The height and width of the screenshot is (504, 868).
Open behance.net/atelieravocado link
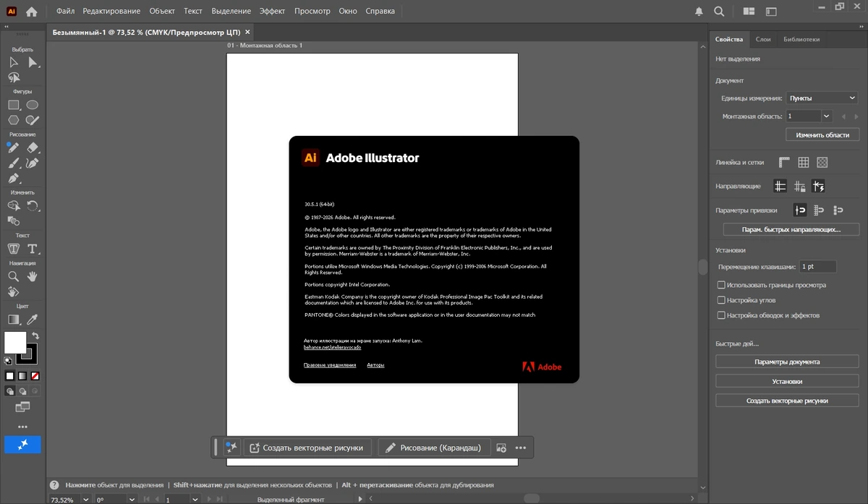click(x=333, y=347)
